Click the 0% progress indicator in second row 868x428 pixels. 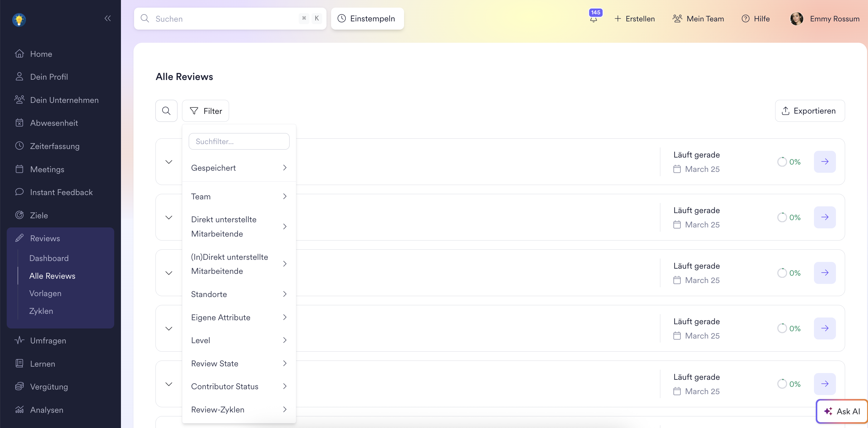point(789,217)
